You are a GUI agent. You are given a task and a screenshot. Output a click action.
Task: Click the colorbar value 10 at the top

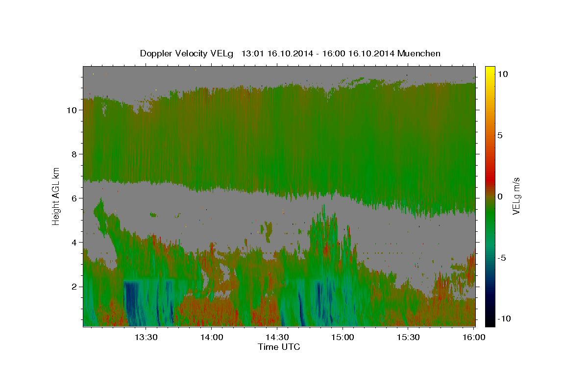pos(502,74)
